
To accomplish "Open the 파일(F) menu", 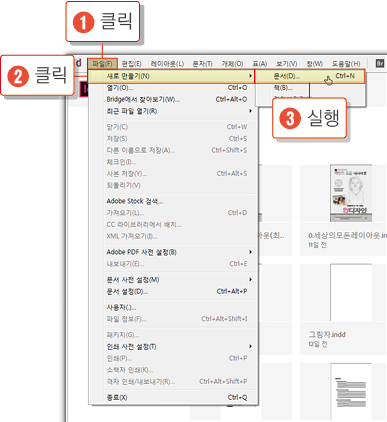I will click(x=102, y=63).
